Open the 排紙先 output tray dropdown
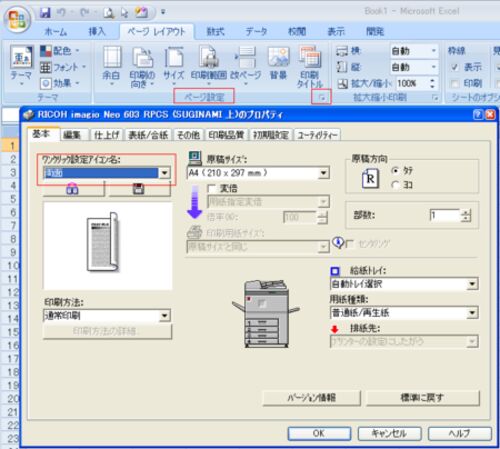The image size is (500, 449). click(x=472, y=341)
